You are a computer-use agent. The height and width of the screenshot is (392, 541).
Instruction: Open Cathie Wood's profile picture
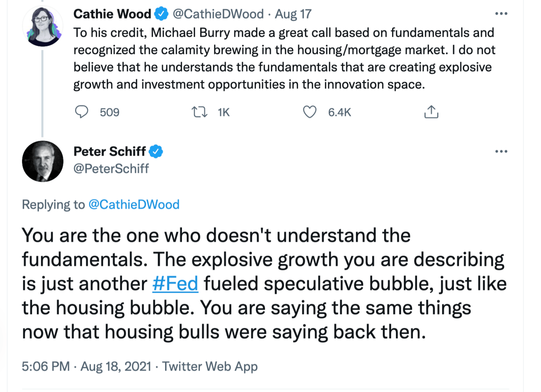tap(42, 26)
